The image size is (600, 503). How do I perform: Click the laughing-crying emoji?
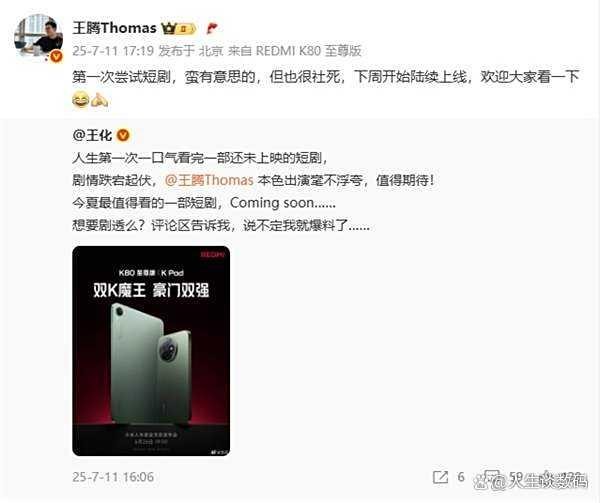point(81,100)
